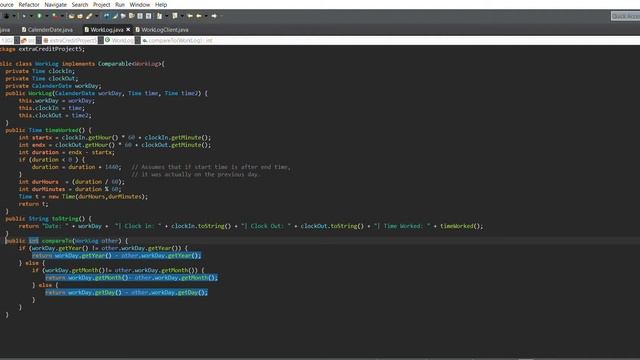640x360 pixels.
Task: Click the 'int startx' declaration line
Action: 115,138
